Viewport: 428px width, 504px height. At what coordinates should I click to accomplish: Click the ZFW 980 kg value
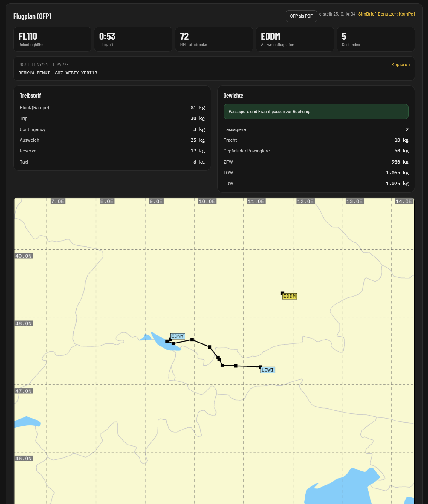[400, 162]
